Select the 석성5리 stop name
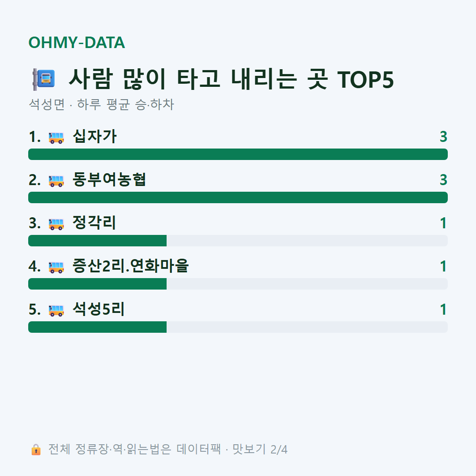This screenshot has width=476, height=476. tap(98, 309)
